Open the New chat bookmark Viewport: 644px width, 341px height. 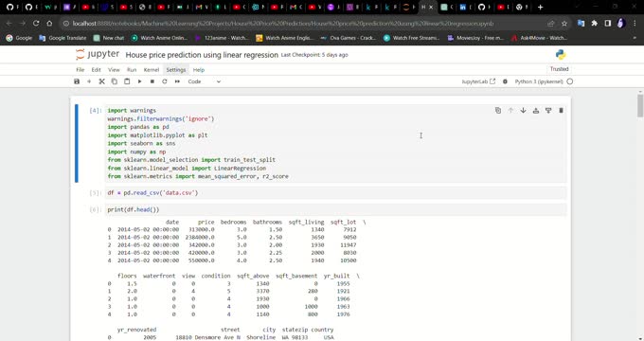pyautogui.click(x=109, y=38)
